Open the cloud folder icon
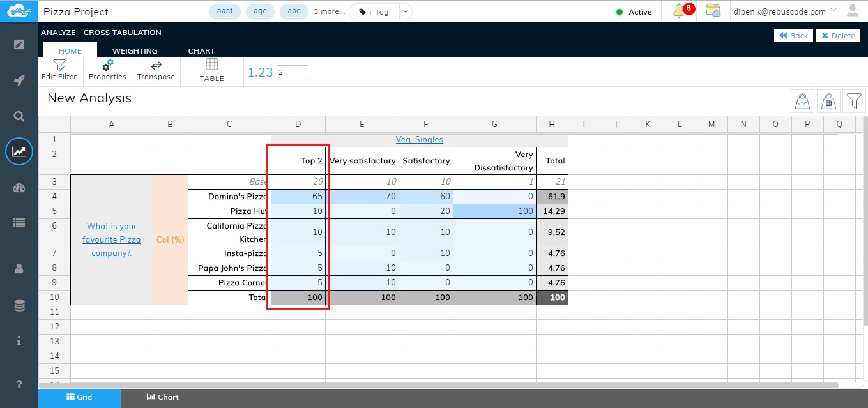868x408 pixels. pos(713,11)
